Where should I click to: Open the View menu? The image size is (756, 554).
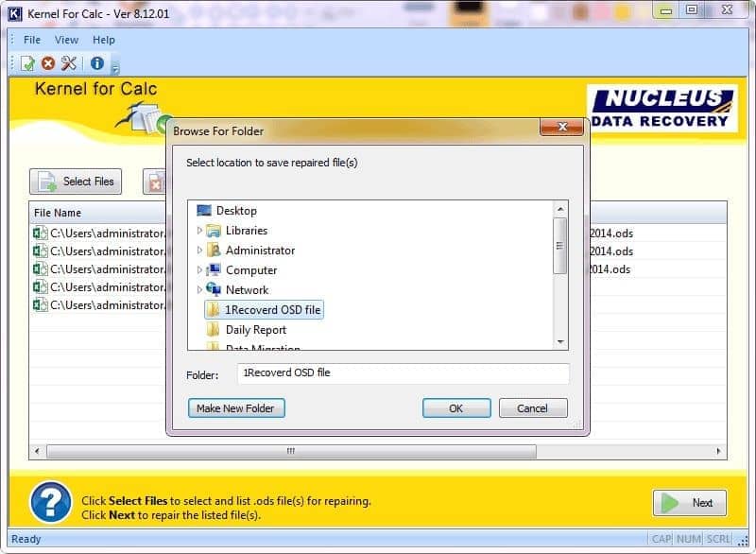click(x=66, y=40)
